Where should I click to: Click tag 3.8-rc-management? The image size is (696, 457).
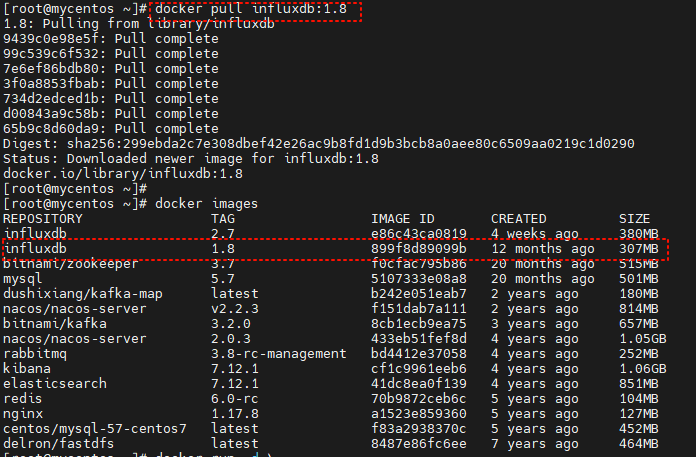coord(279,354)
